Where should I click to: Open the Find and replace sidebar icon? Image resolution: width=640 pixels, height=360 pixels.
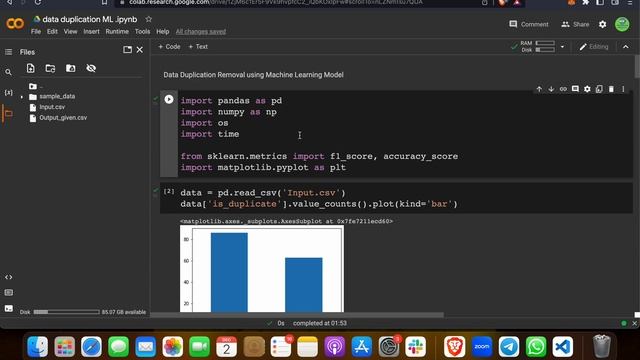(x=8, y=72)
